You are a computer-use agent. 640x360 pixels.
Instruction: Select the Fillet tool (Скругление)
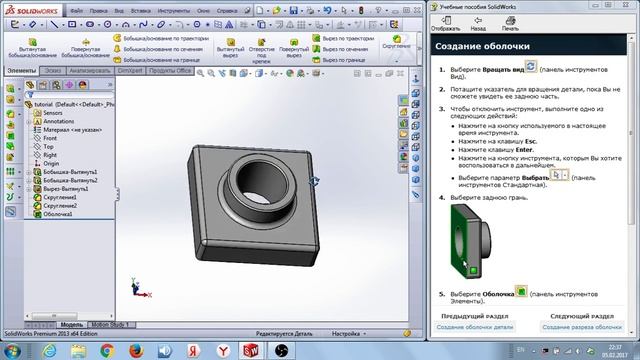[x=396, y=42]
